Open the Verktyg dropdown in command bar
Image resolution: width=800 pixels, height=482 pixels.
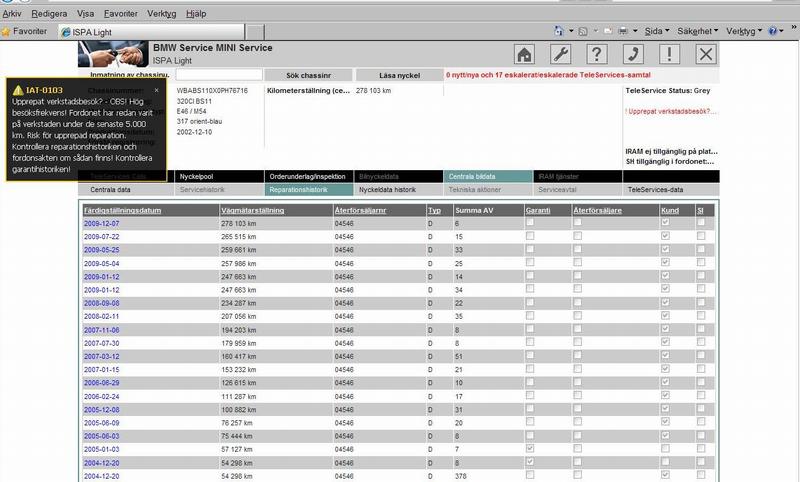click(x=744, y=32)
